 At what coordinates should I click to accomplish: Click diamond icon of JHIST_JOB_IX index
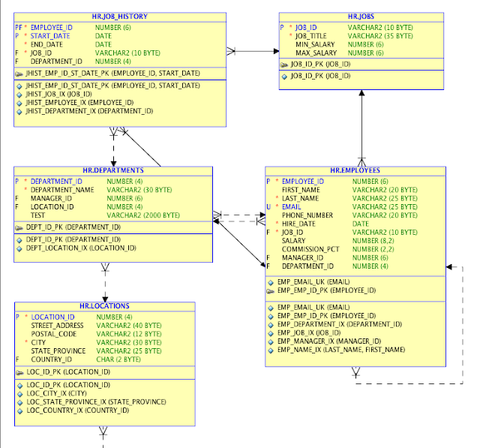point(19,95)
